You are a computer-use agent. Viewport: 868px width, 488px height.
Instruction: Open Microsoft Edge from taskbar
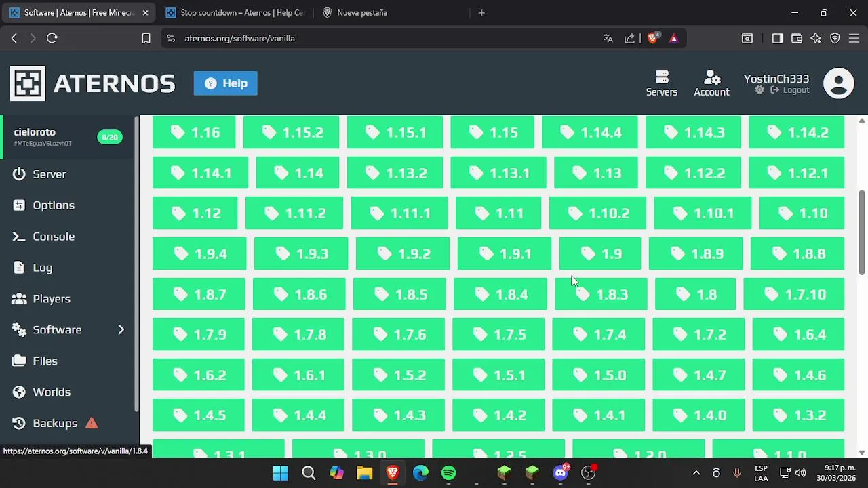[x=420, y=473]
